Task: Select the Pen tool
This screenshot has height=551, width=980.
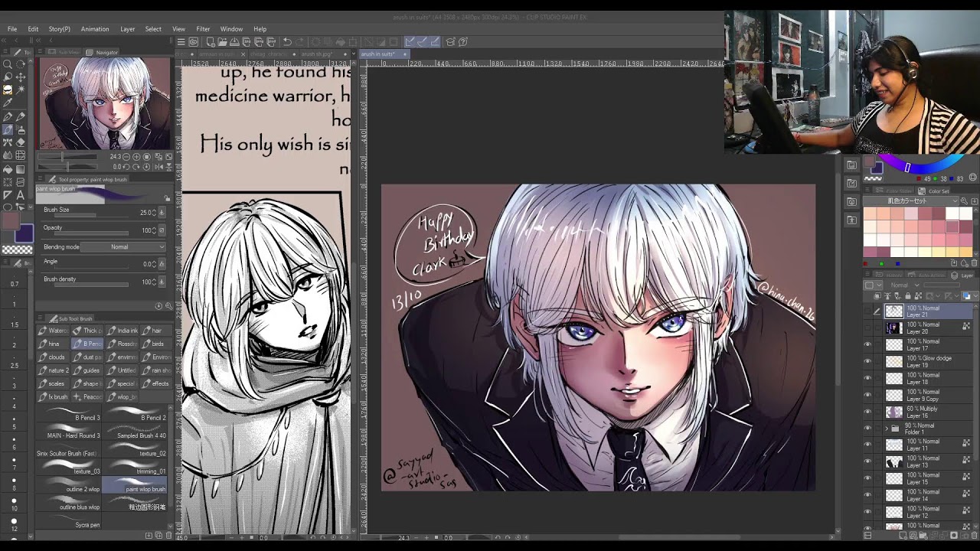Action: [8, 117]
